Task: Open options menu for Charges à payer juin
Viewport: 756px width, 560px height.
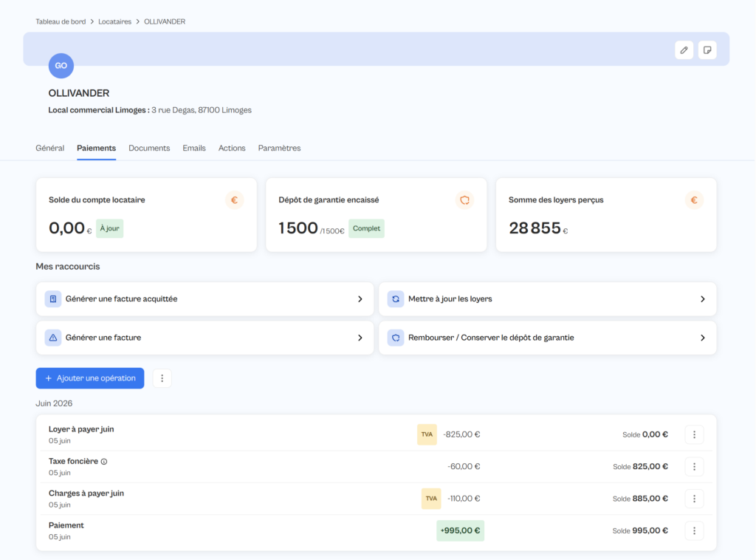Action: point(694,499)
